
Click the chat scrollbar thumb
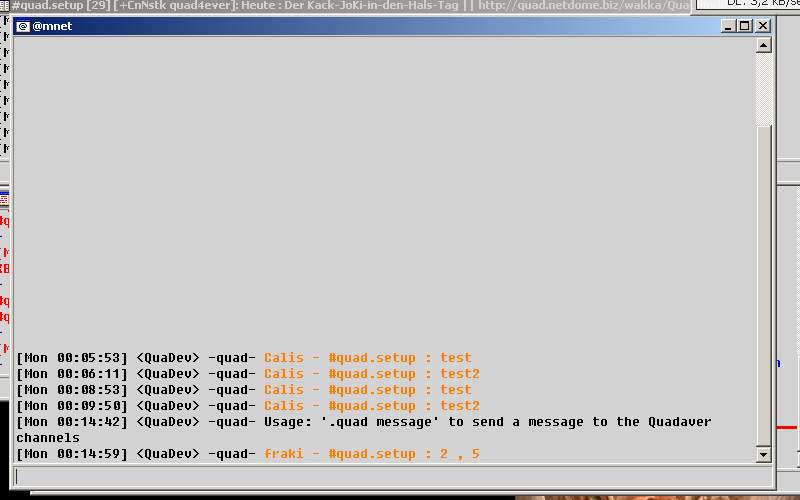(x=764, y=285)
